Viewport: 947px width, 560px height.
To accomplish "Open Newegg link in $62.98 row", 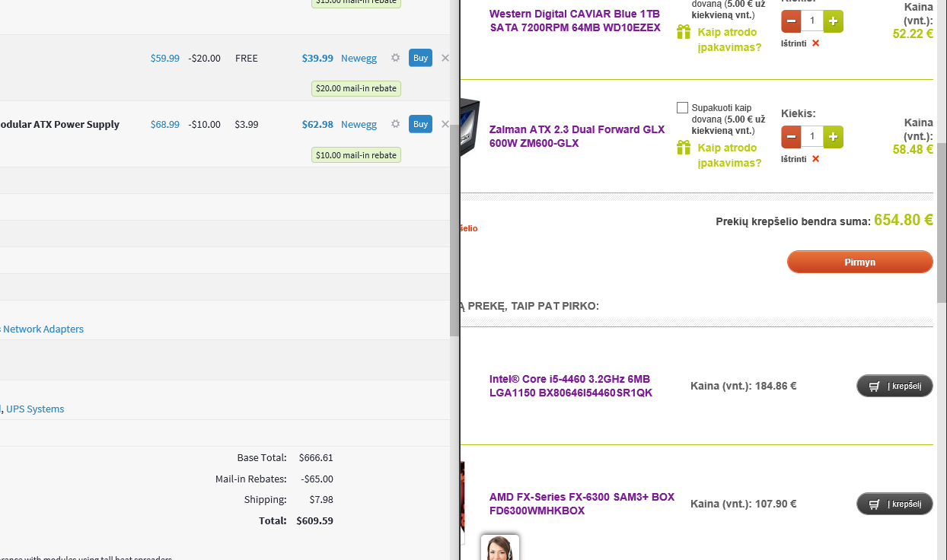I will 359,124.
